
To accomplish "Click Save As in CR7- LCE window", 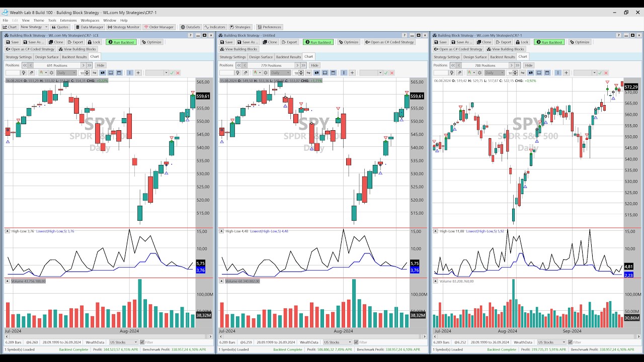I will tap(34, 42).
